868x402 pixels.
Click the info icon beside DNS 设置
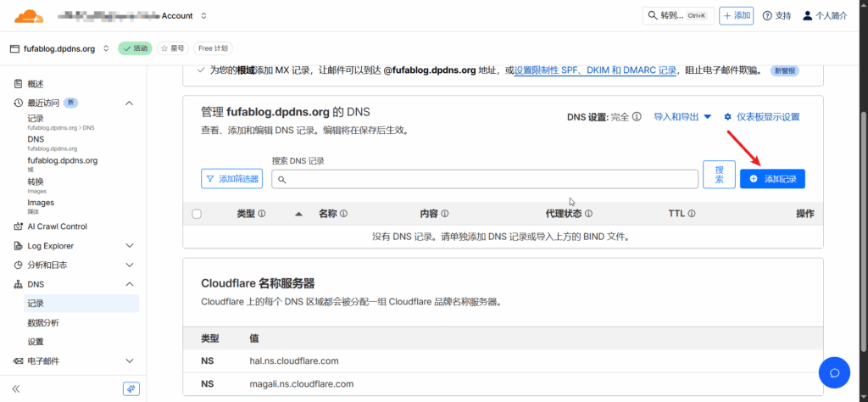point(637,117)
